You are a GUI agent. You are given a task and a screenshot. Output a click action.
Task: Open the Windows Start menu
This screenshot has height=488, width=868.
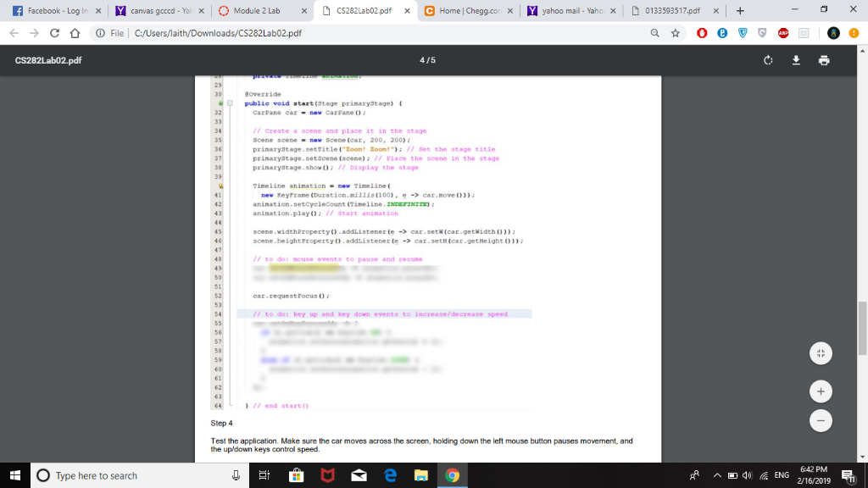[x=15, y=475]
